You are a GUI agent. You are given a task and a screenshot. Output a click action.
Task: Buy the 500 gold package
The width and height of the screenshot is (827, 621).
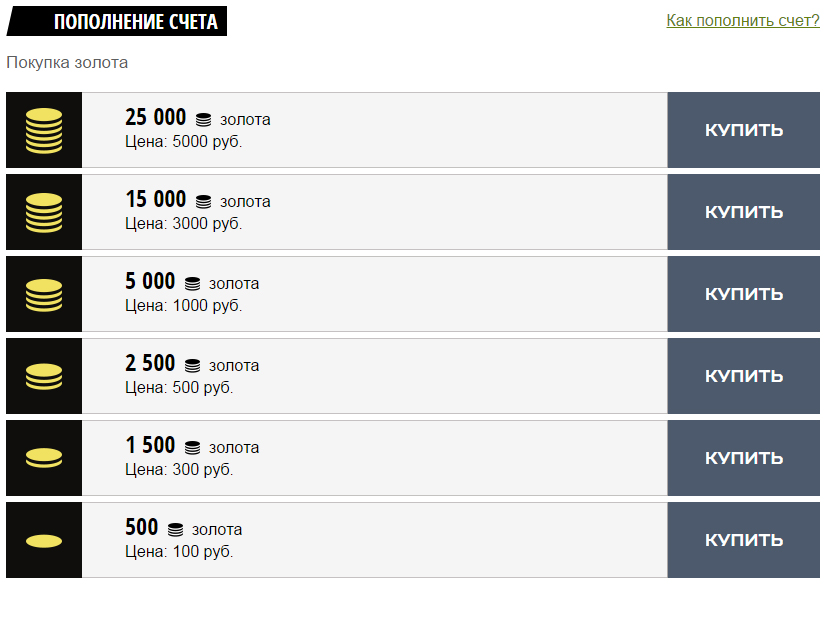point(743,540)
